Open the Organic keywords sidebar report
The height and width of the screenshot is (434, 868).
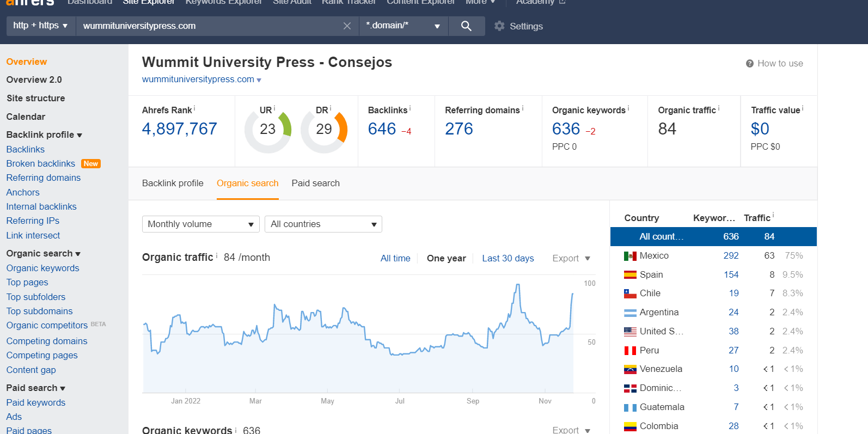coord(43,268)
